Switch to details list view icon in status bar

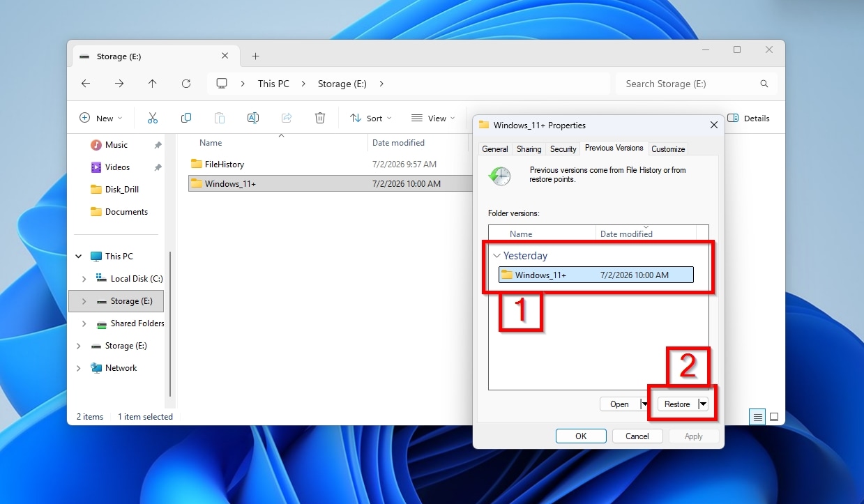coord(757,417)
